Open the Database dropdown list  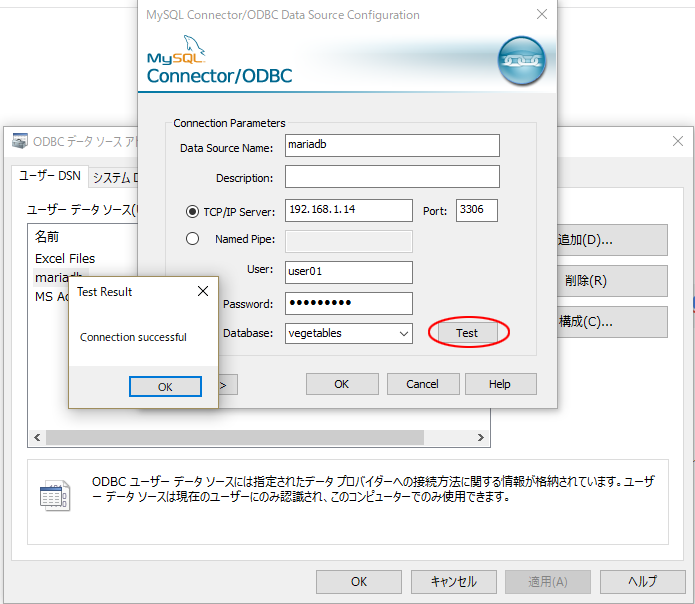tap(403, 333)
